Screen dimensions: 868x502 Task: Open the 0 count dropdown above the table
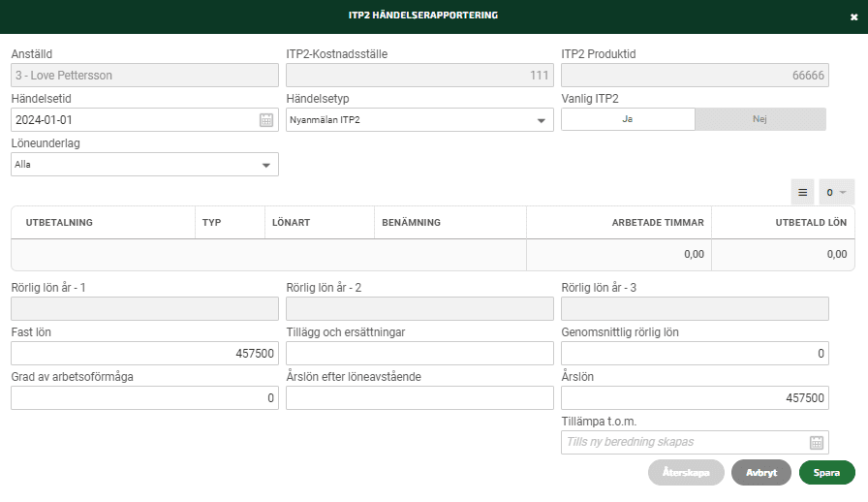[836, 192]
